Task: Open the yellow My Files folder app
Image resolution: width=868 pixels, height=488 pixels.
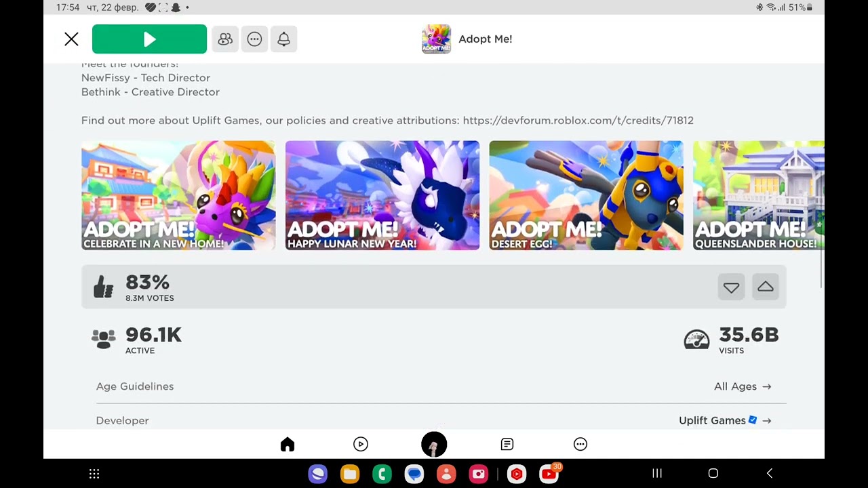Action: (x=350, y=474)
